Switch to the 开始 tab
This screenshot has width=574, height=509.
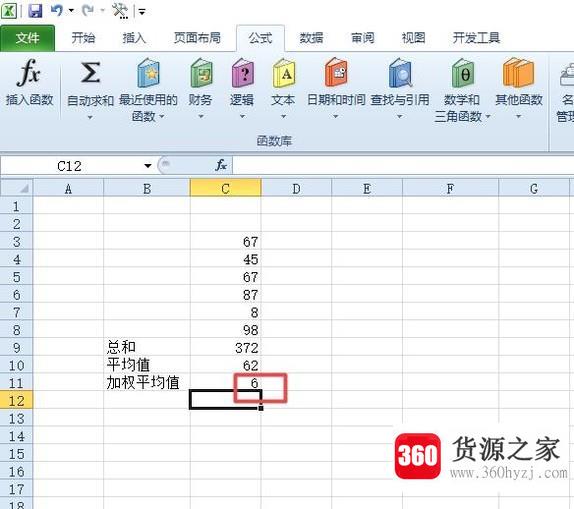coord(83,38)
